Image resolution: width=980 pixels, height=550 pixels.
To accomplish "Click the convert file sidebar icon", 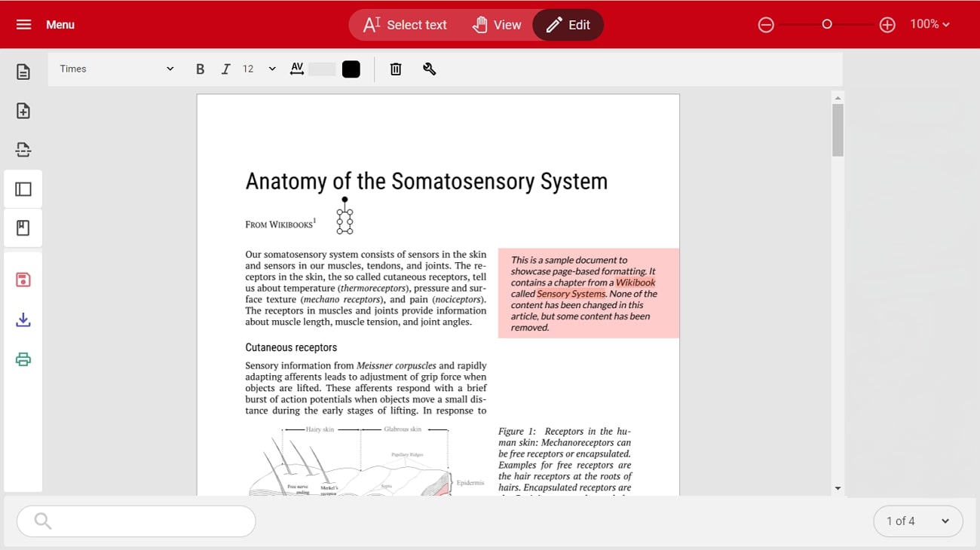I will point(23,150).
